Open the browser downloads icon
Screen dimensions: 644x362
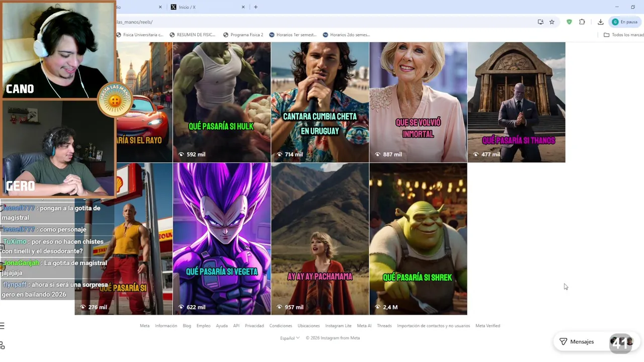pos(600,22)
